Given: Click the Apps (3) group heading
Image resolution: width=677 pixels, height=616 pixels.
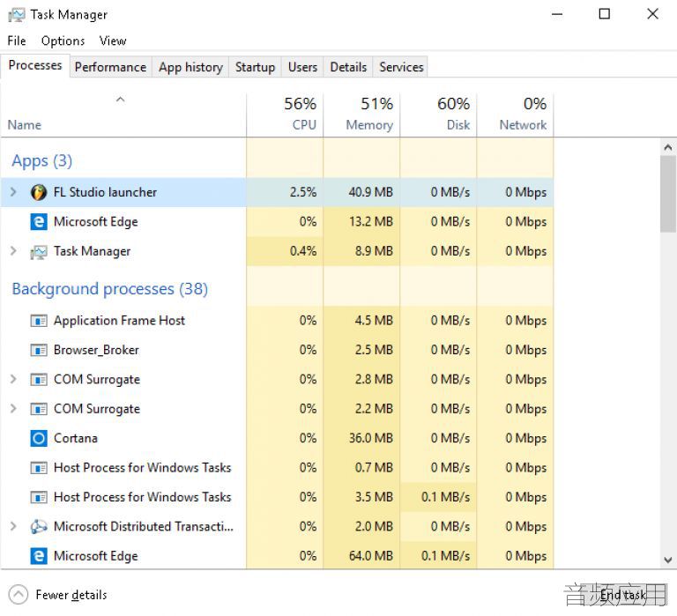Looking at the screenshot, I should pos(42,161).
